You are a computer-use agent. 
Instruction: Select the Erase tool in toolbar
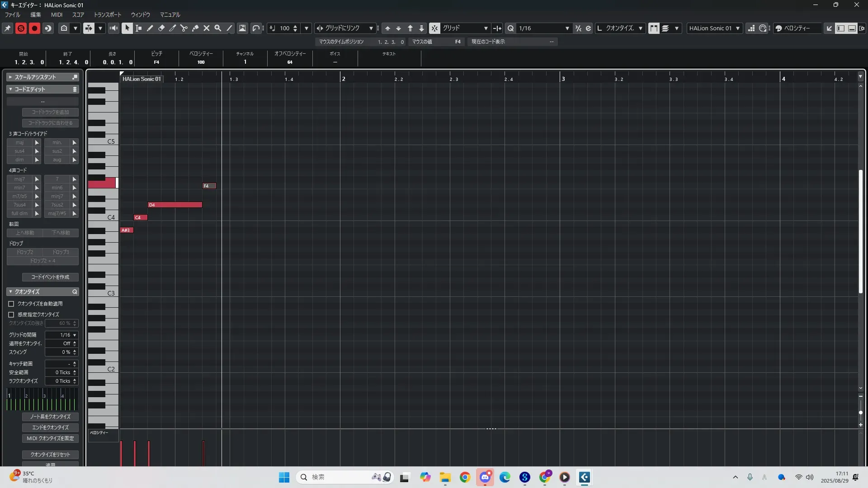161,28
